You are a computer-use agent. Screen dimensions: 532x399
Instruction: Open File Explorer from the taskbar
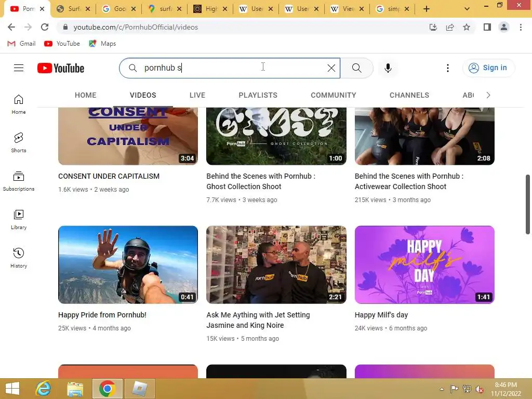tap(75, 389)
